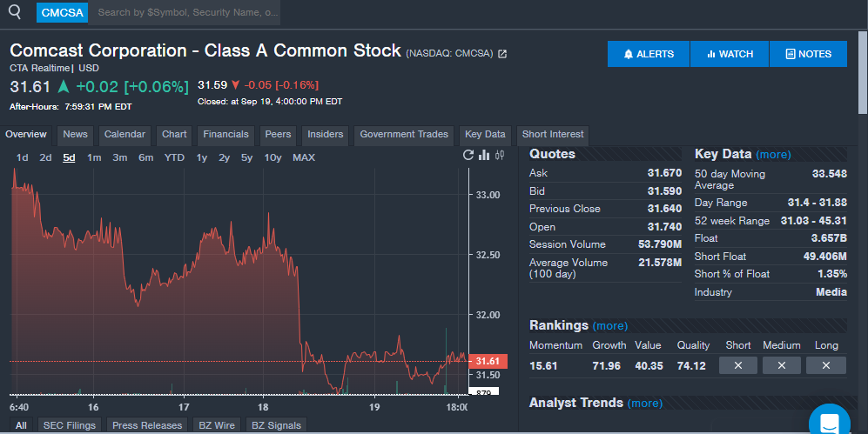868x434 pixels.
Task: Click the Short ranking X button
Action: (x=738, y=365)
